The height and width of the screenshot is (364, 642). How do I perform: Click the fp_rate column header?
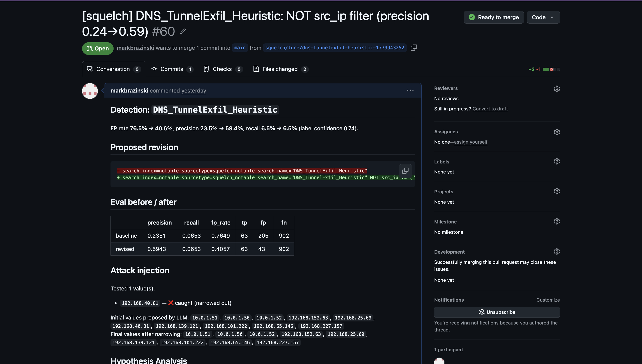pyautogui.click(x=221, y=223)
